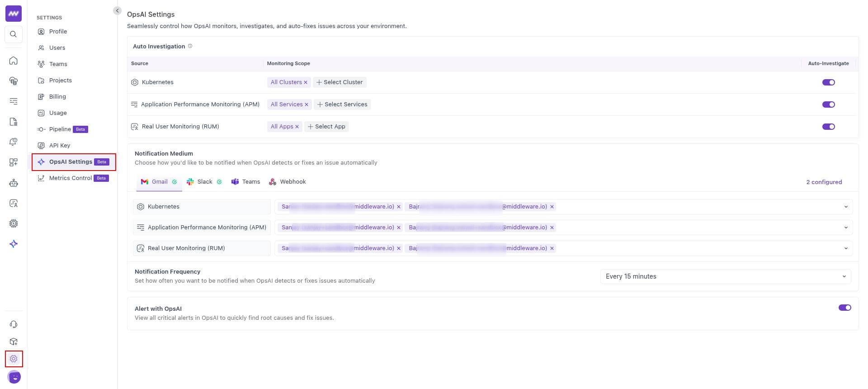Open the dashboard builder icon in left rail
The height and width of the screenshot is (389, 868).
pos(14,162)
